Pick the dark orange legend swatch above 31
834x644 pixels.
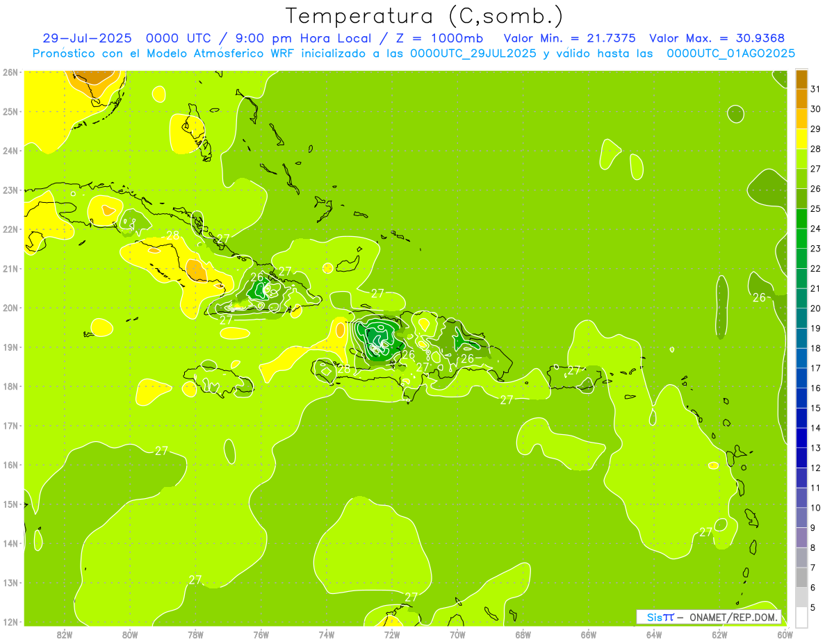pos(801,79)
